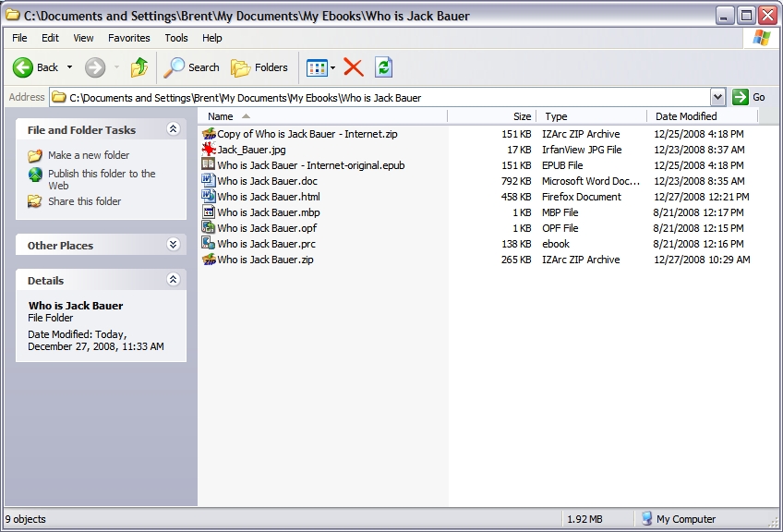Sort files by the Size column header
Viewport: 783px width, 532px height.
tap(492, 116)
